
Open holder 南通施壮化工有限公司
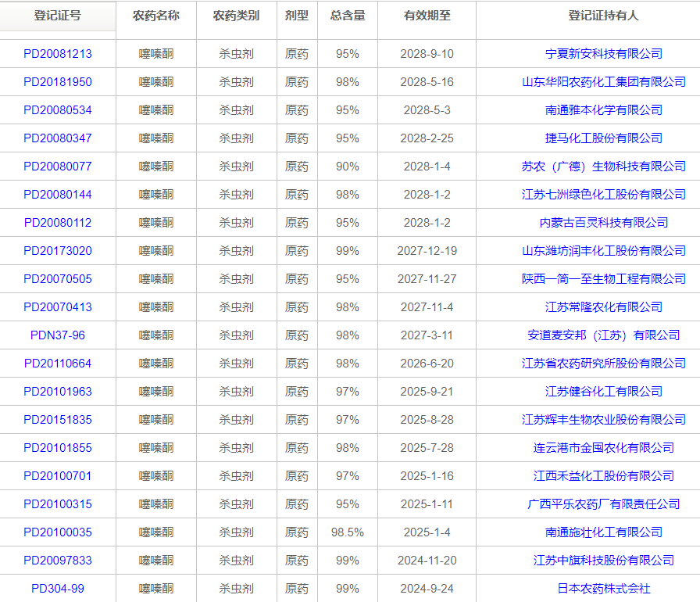coord(604,532)
